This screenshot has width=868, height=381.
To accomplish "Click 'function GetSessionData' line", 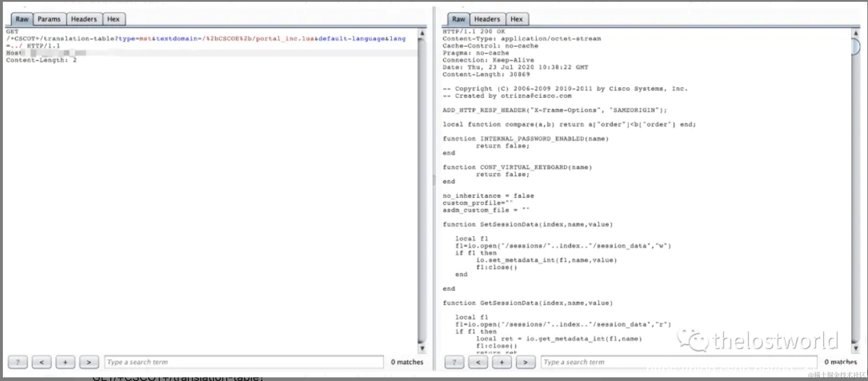I will [528, 303].
